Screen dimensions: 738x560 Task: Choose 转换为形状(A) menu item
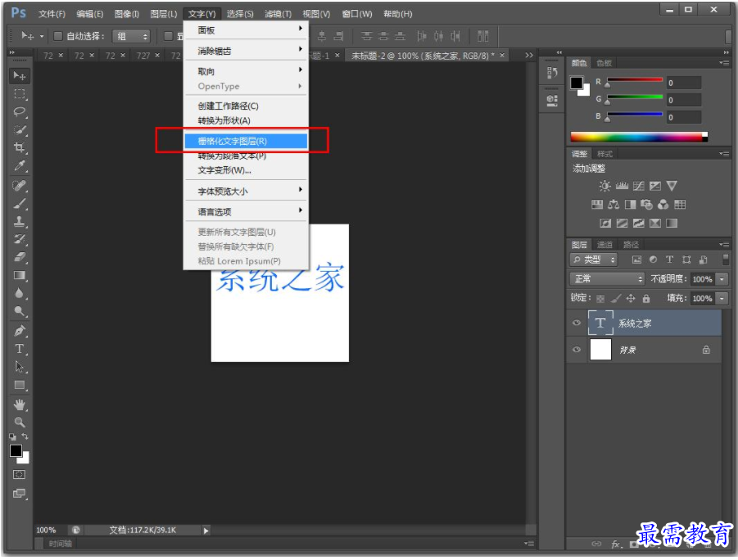246,120
